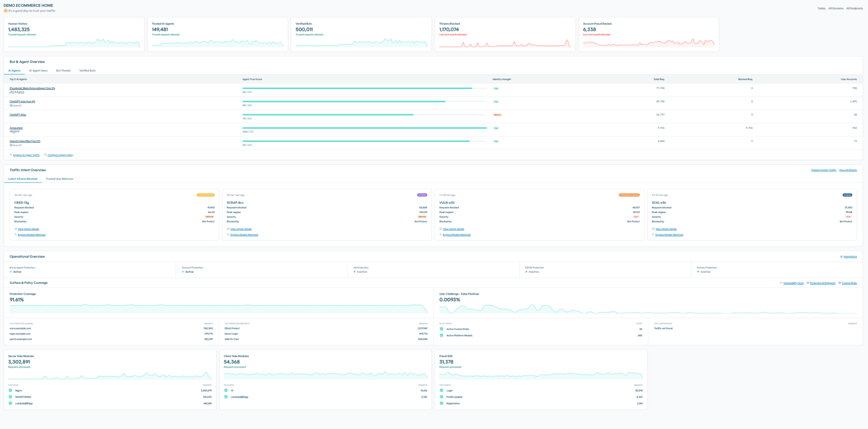Open the Meta-ExternalAgent from IPs link
This screenshot has width=868, height=429.
pos(32,88)
